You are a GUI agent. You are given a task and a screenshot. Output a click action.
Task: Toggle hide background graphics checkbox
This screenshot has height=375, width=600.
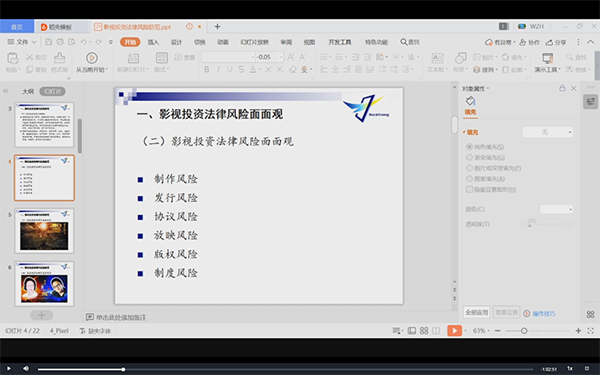469,189
